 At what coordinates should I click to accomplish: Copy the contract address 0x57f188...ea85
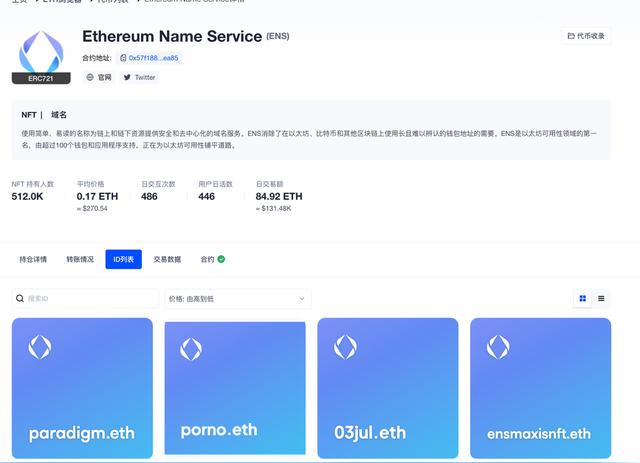pyautogui.click(x=123, y=58)
